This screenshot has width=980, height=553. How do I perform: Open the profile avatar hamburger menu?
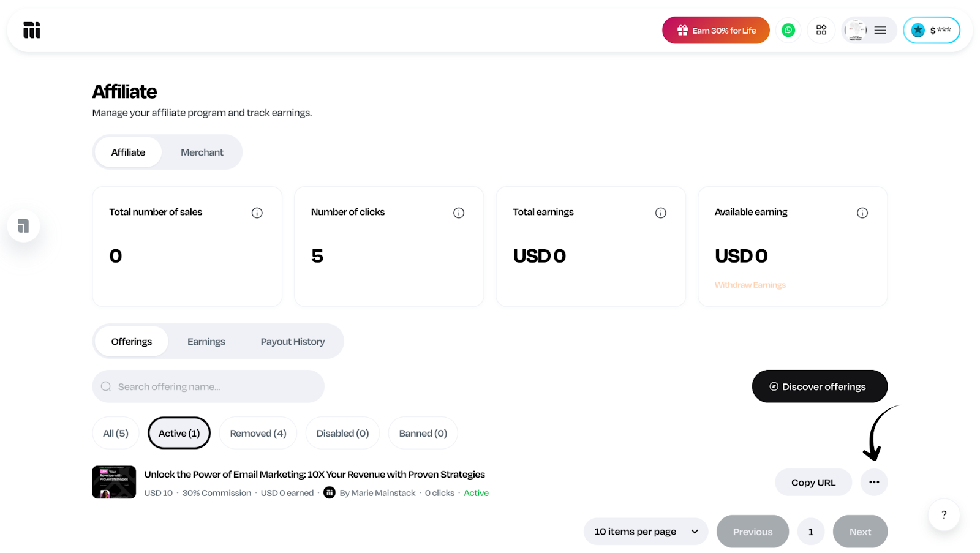(869, 30)
